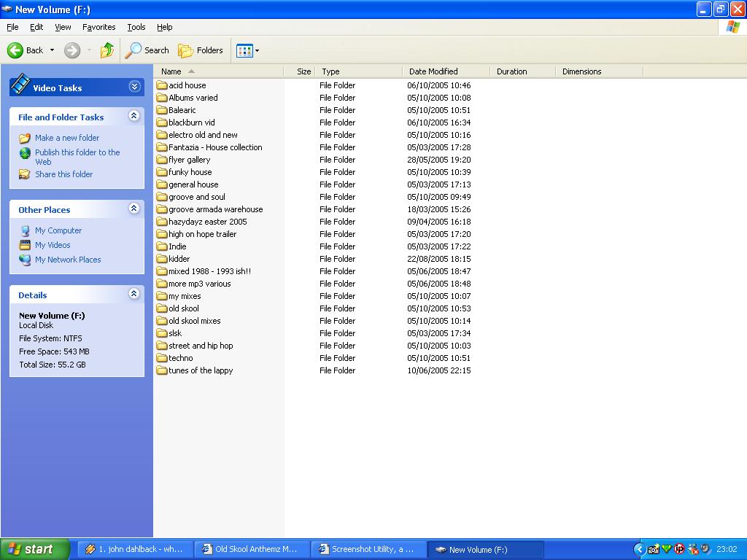The image size is (747, 560).
Task: Collapse the Video Tasks panel
Action: click(134, 87)
